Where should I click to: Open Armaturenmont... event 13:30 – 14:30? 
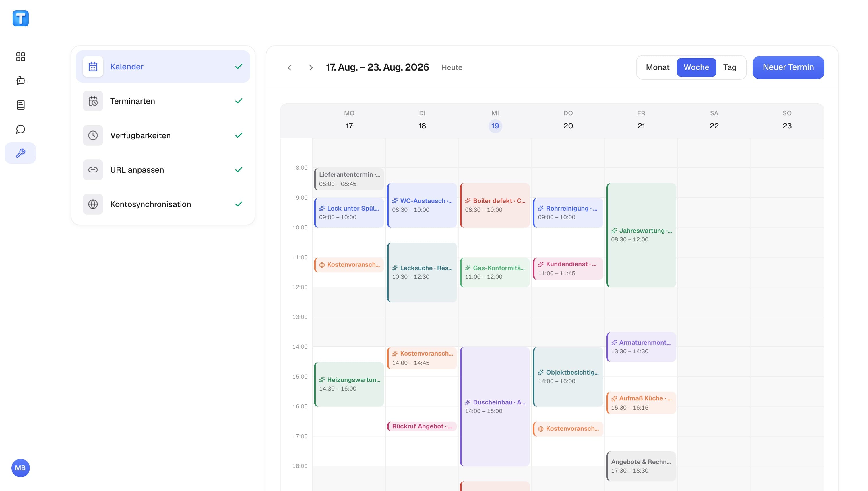click(x=641, y=347)
